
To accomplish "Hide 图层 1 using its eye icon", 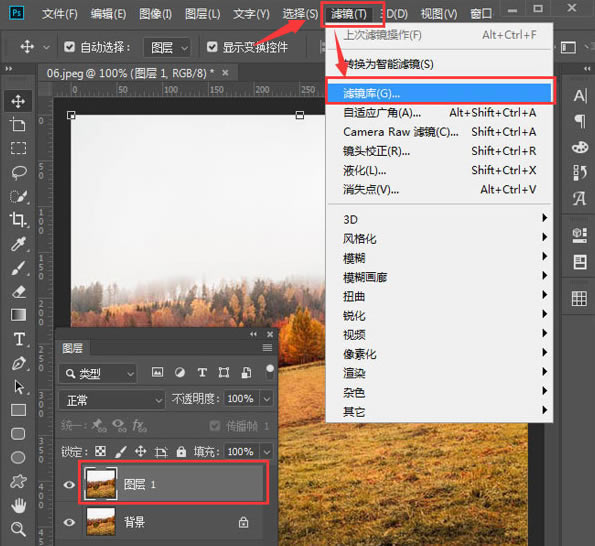I will click(x=69, y=485).
